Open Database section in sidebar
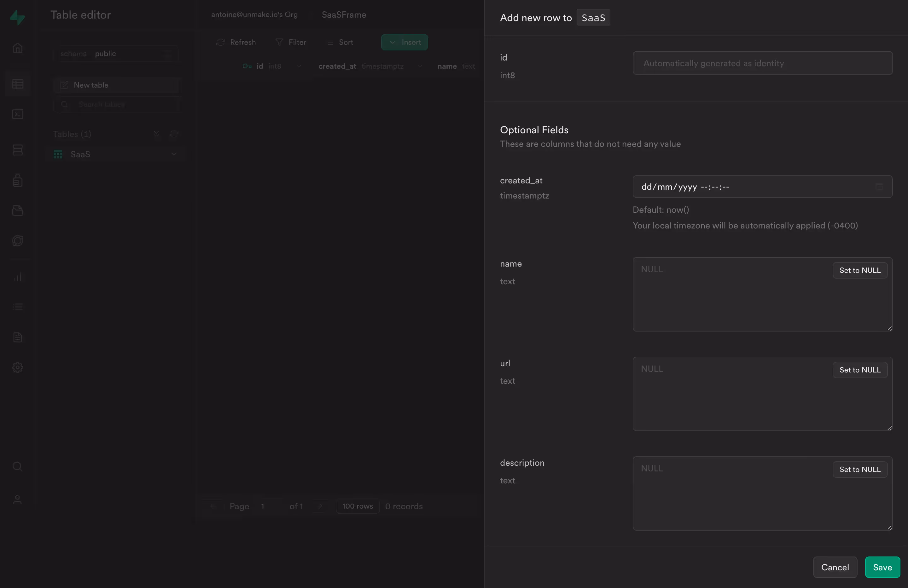The image size is (908, 588). (18, 149)
